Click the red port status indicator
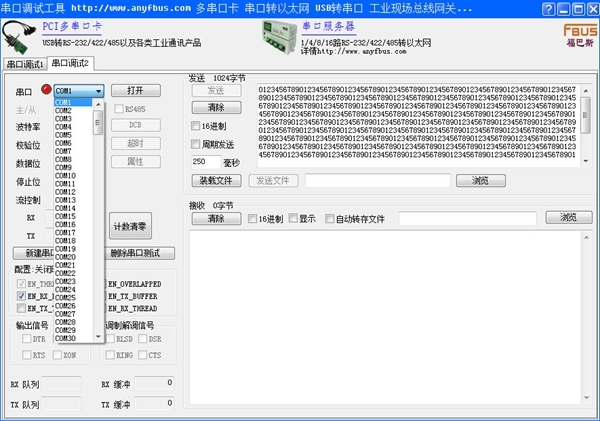The height and width of the screenshot is (421, 600). coord(45,91)
